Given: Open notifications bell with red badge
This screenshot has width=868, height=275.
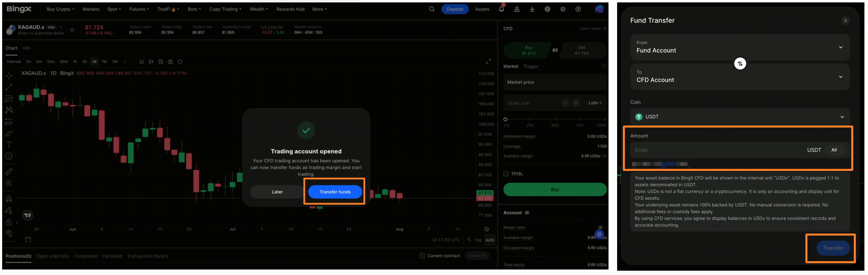Looking at the screenshot, I should point(501,9).
